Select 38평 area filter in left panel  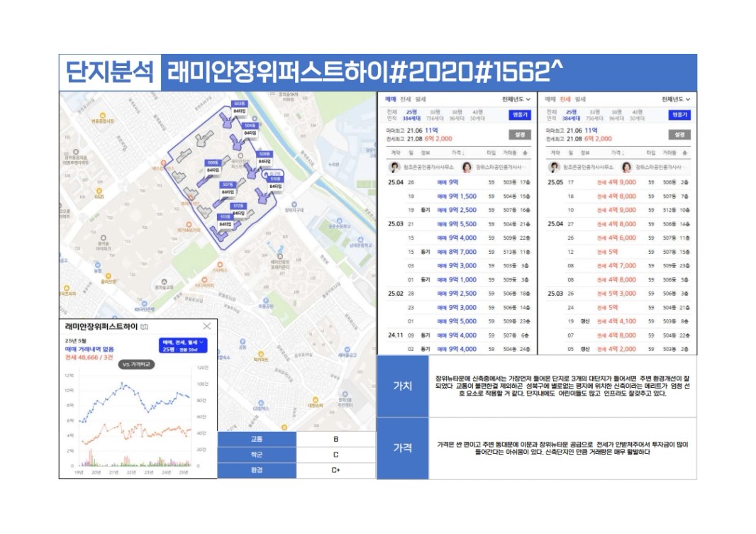point(457,115)
